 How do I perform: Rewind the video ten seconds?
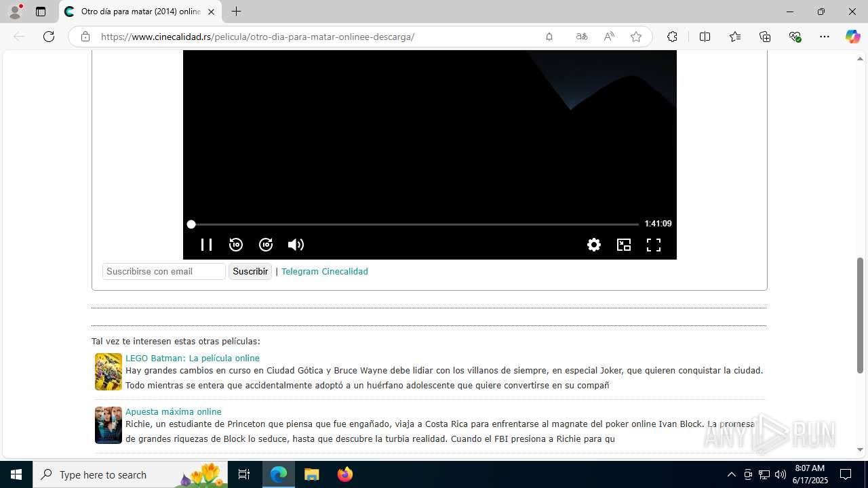(236, 245)
